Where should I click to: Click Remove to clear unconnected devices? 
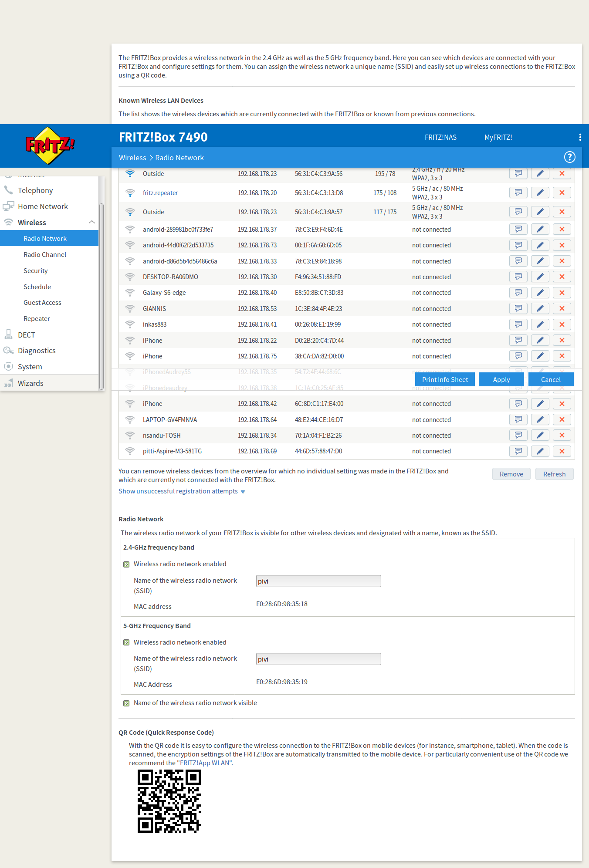511,474
